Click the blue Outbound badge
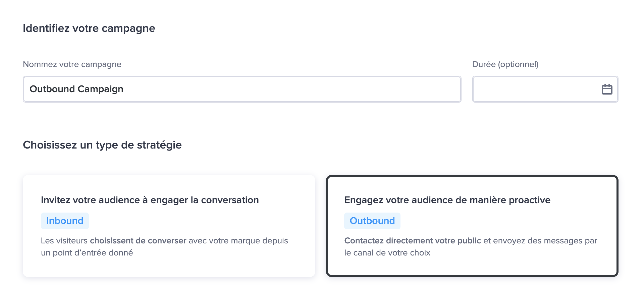644x287 pixels. pos(372,221)
